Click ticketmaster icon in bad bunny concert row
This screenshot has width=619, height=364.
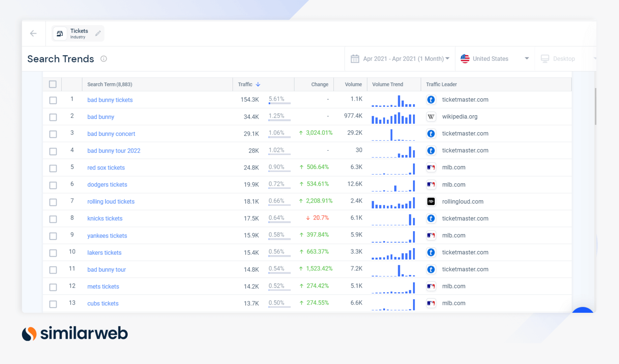pos(431,133)
